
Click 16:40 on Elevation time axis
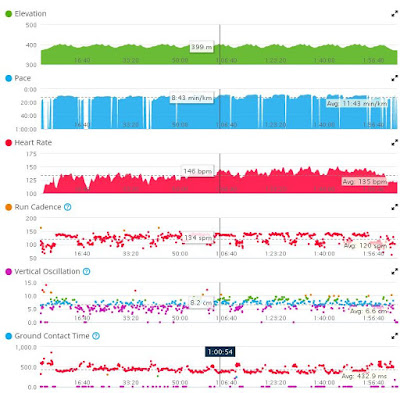[82, 60]
